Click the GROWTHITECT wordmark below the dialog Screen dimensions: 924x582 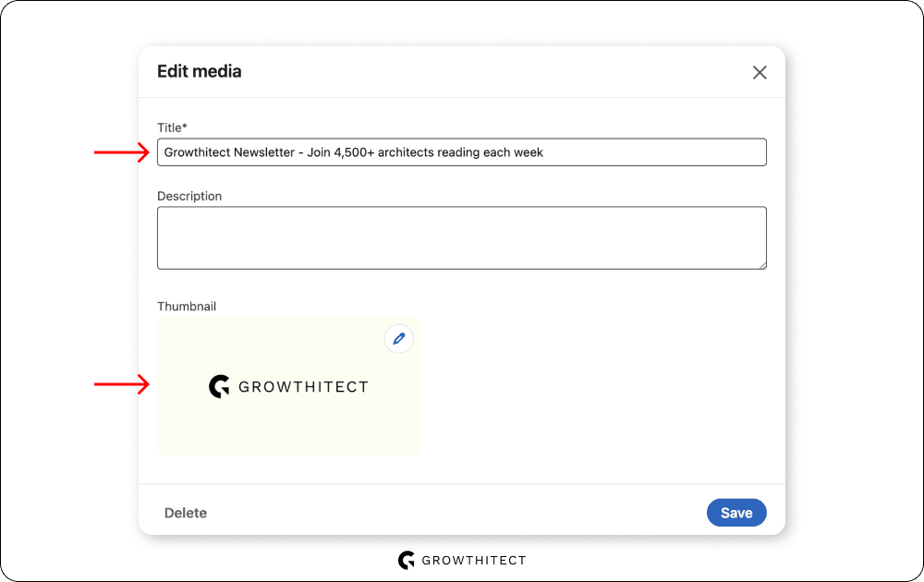click(473, 561)
